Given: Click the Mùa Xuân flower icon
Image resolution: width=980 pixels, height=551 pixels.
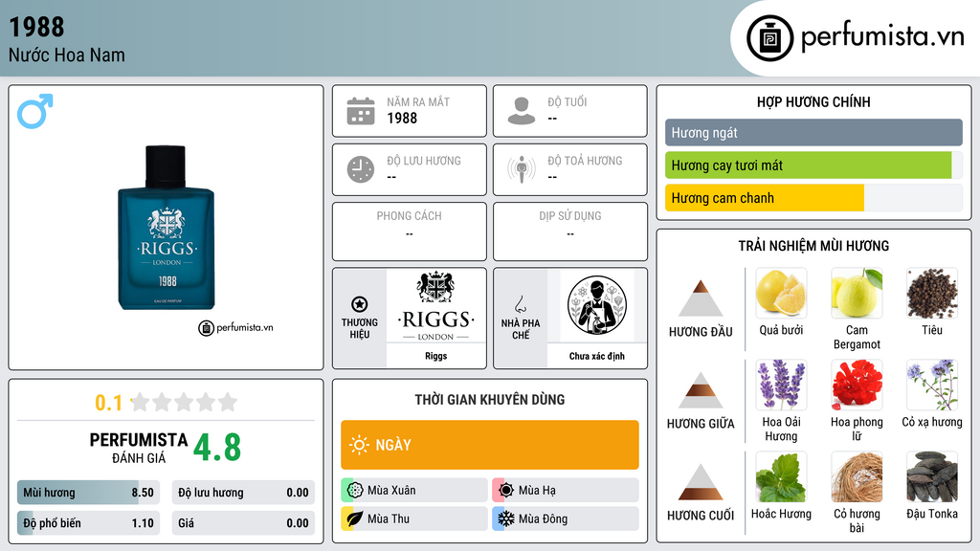Looking at the screenshot, I should [355, 490].
